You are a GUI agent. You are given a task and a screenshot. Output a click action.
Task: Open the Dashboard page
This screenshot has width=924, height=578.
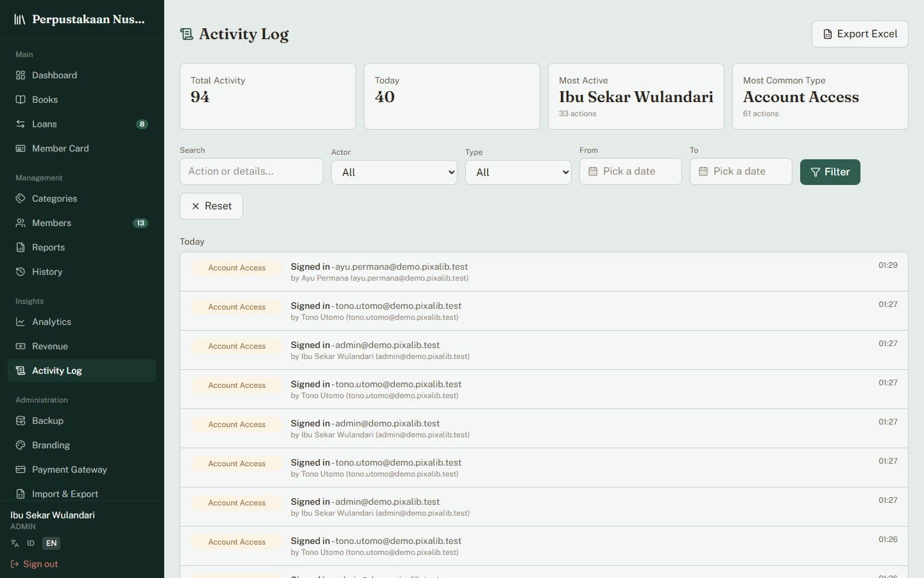[x=81, y=75]
